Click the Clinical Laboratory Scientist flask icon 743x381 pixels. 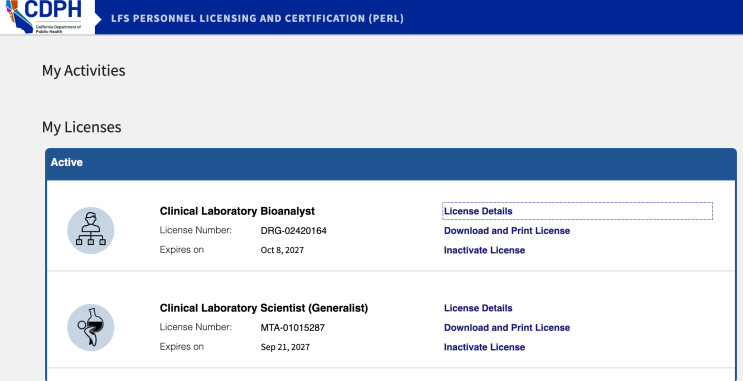pos(91,327)
